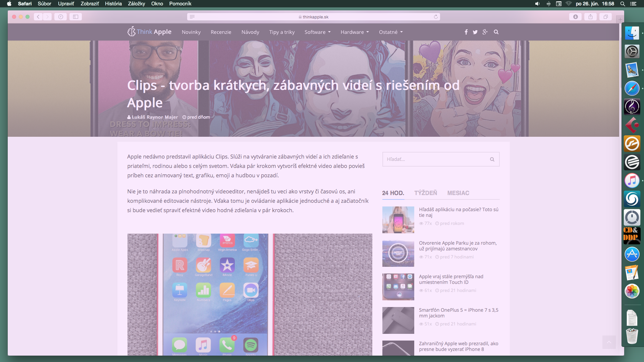This screenshot has width=644, height=362.
Task: Click the back-to-top arrow button
Action: pos(609,342)
